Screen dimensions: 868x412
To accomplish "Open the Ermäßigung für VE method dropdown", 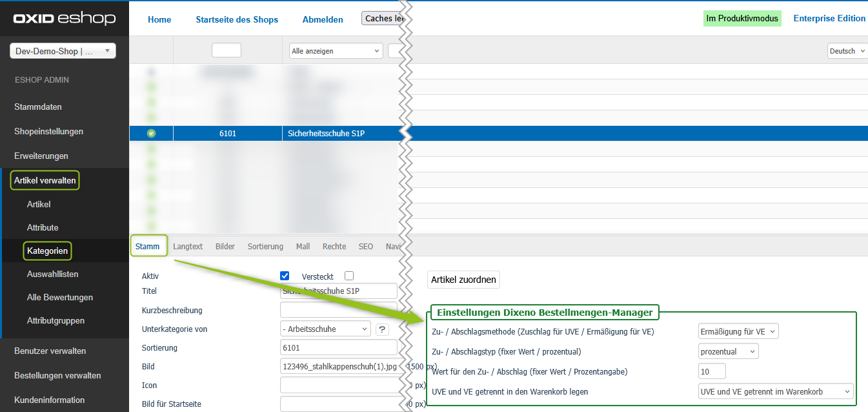I will click(x=738, y=331).
